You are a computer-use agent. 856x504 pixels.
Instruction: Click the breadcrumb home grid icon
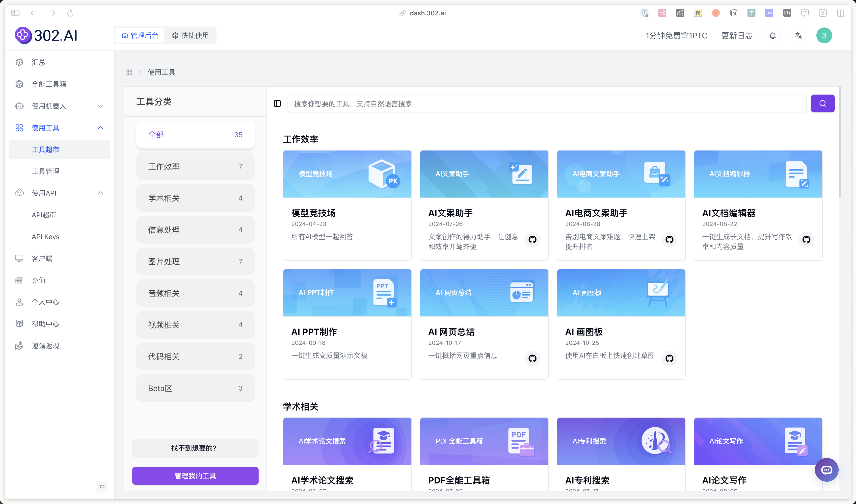[x=129, y=72]
